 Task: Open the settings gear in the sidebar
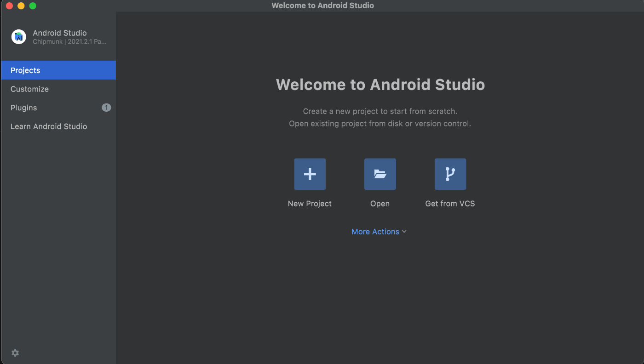click(15, 353)
